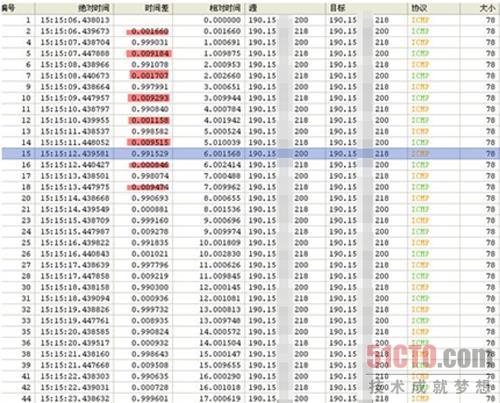Select packet row number 30
The height and width of the screenshot is (403, 500).
point(250,287)
